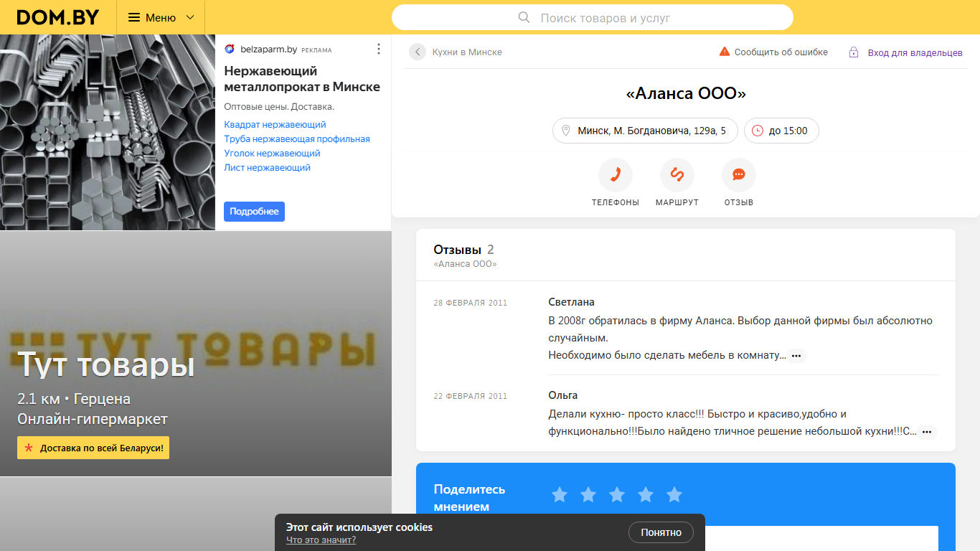This screenshot has width=980, height=551.
Task: Open Что это значит? cookie link
Action: pos(321,540)
